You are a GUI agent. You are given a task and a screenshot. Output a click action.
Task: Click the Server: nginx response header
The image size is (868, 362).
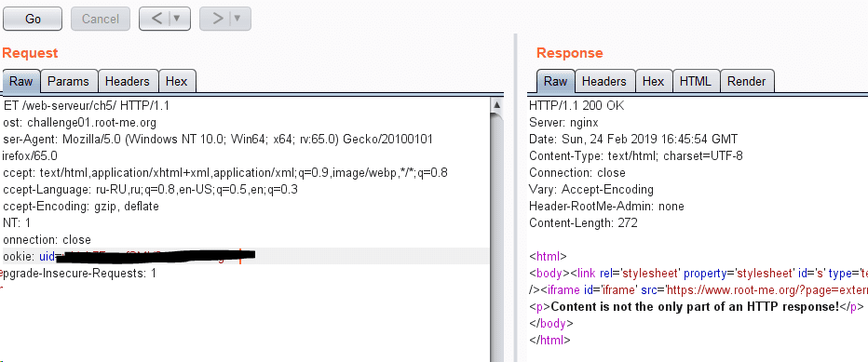(x=563, y=122)
